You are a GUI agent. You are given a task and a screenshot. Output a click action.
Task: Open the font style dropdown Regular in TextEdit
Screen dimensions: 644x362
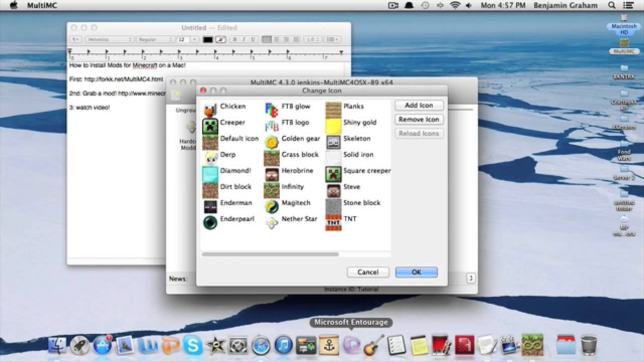(155, 40)
